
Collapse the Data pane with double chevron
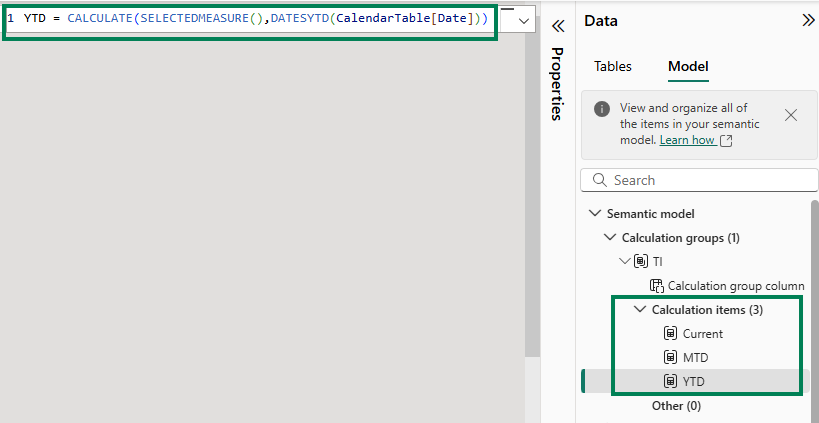click(808, 20)
